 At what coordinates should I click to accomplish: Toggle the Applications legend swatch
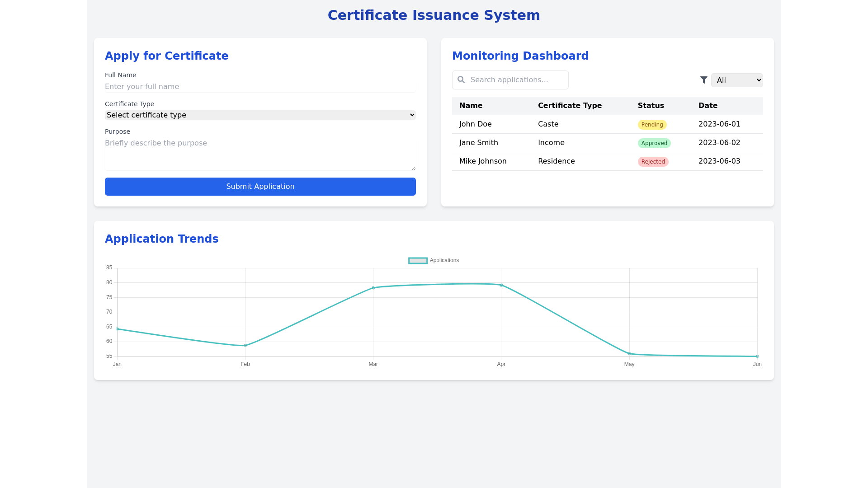click(418, 261)
